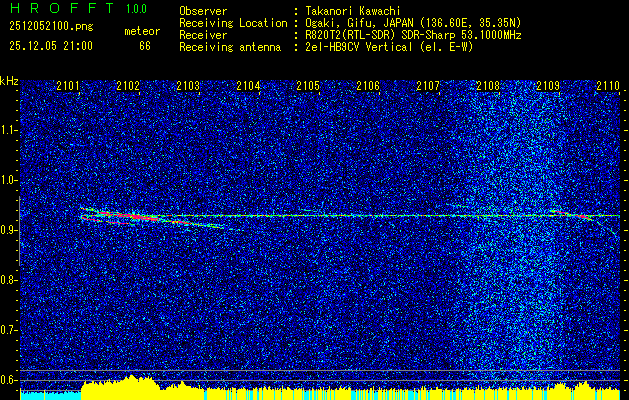This screenshot has width=629, height=400.
Task: Click the R820T2(RTL-SDR) SDR-Sharp 53.1000MHz text
Action: point(413,35)
